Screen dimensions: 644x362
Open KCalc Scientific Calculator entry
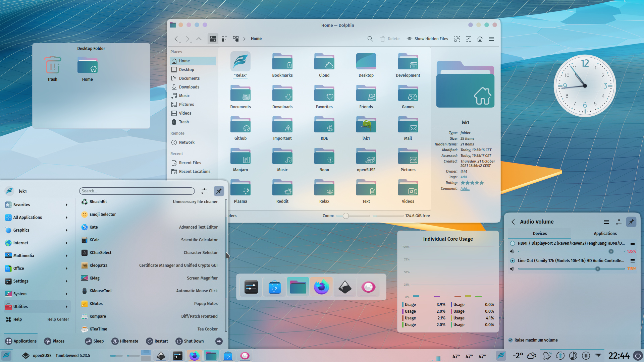click(x=150, y=240)
